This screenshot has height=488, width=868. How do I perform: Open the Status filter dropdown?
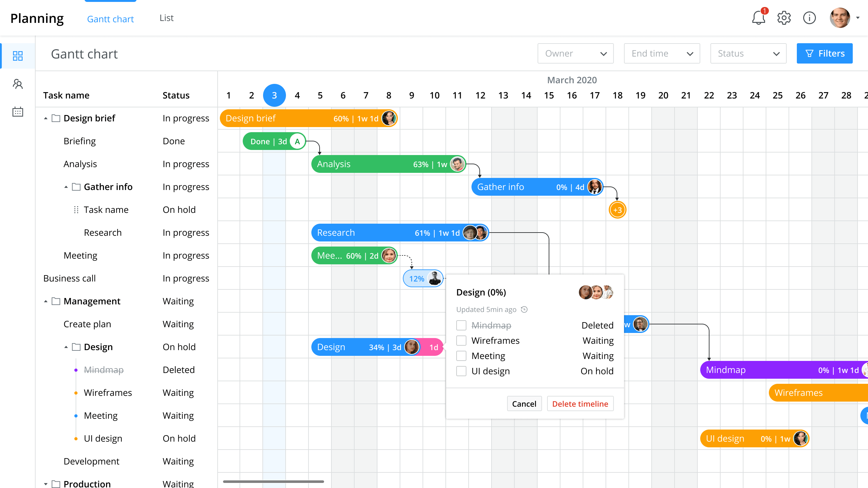pyautogui.click(x=748, y=53)
